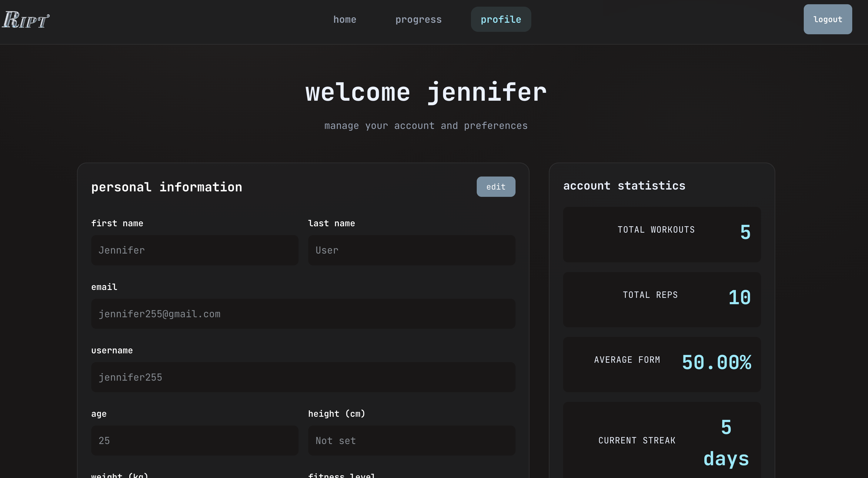Screen dimensions: 868x478
Task: Click the last name input
Action: pyautogui.click(x=411, y=250)
